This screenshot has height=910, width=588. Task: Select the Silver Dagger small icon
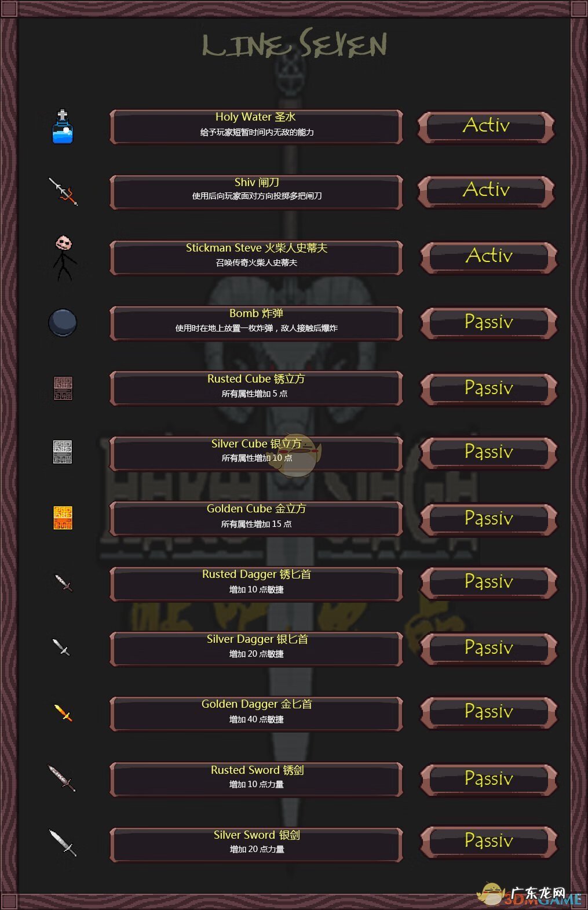click(x=61, y=647)
